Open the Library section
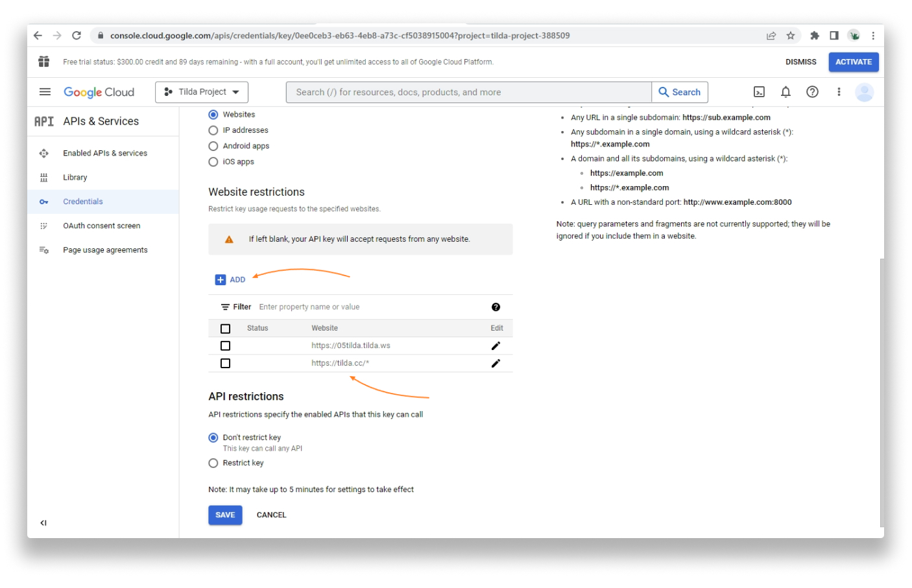Screen dimensions: 912x588 [x=103, y=178]
